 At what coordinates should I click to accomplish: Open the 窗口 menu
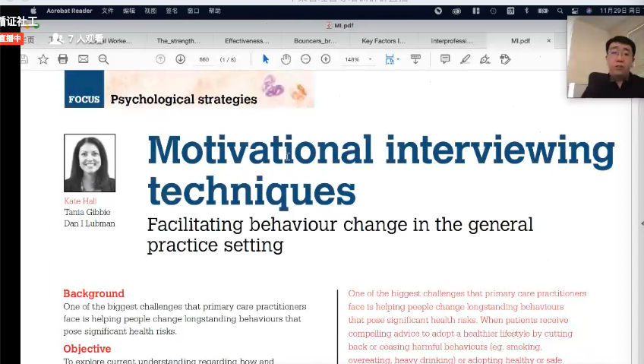coord(193,11)
